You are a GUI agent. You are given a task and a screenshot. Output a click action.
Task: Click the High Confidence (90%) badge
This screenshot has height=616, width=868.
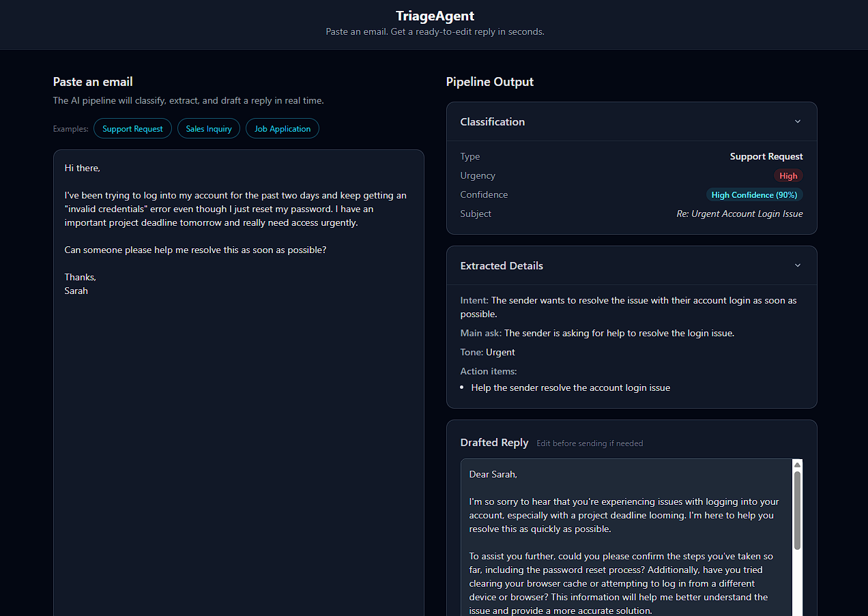755,194
